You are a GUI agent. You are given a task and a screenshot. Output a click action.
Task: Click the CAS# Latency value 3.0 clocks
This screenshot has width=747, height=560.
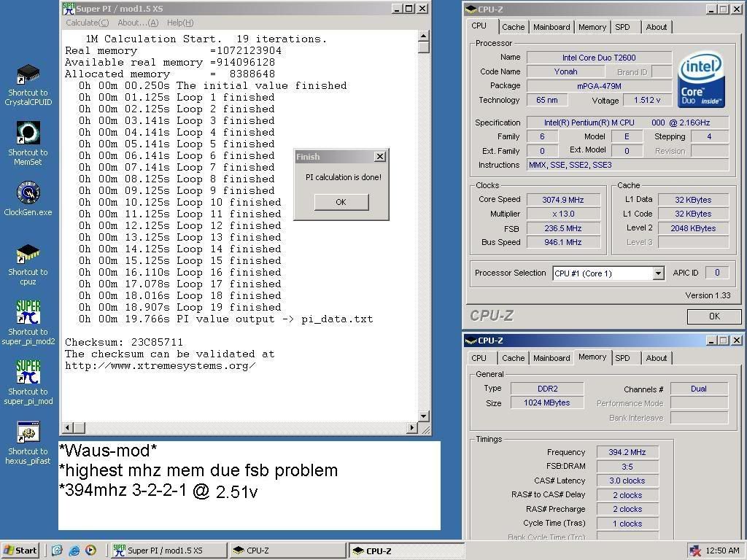click(x=627, y=481)
